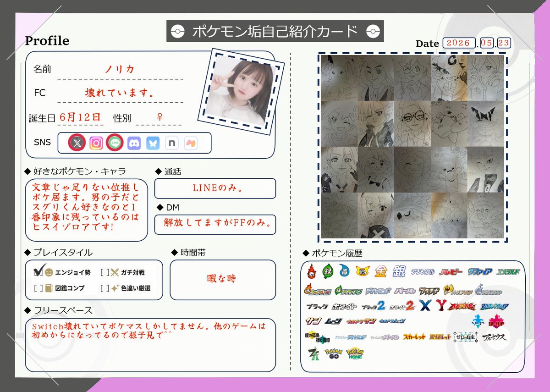Click the Discord SNS icon

pyautogui.click(x=134, y=143)
